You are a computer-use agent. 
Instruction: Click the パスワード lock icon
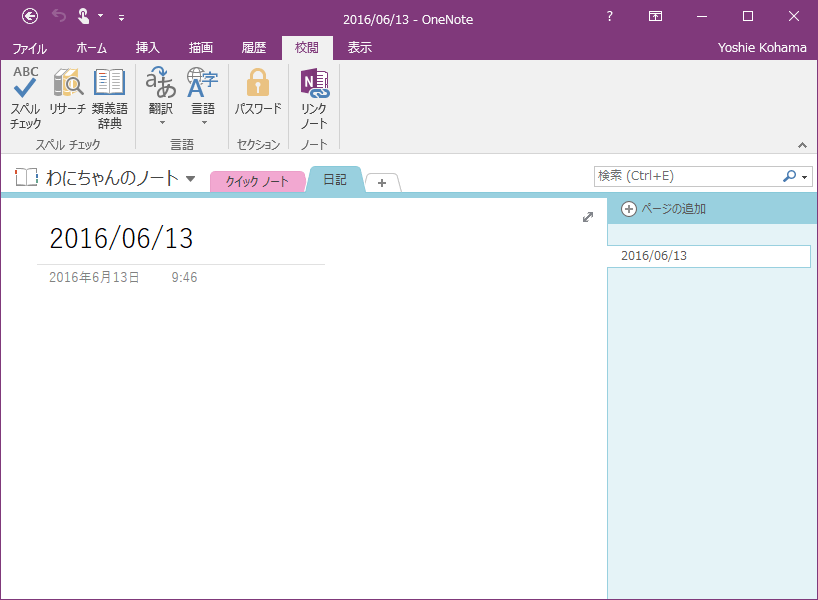point(258,82)
